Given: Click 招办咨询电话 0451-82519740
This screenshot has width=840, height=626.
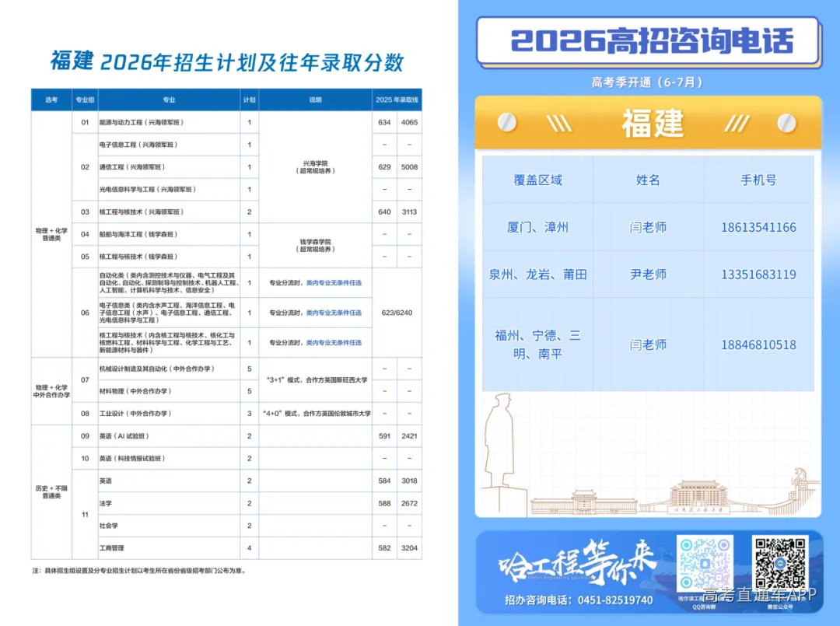Looking at the screenshot, I should pyautogui.click(x=579, y=600).
